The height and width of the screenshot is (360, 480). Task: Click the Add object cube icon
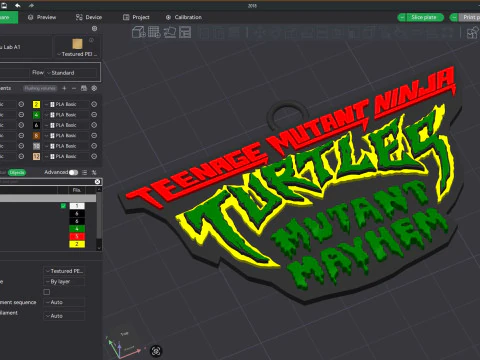pyautogui.click(x=138, y=32)
